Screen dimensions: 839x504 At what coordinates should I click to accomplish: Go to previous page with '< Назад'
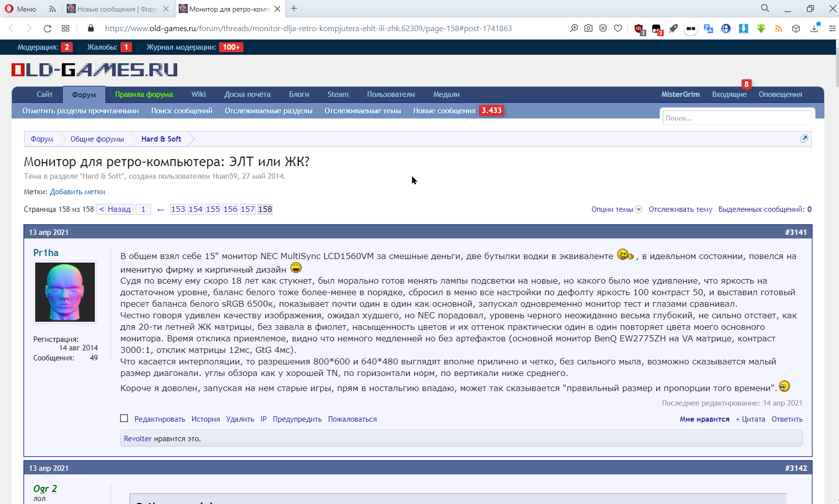pyautogui.click(x=115, y=209)
